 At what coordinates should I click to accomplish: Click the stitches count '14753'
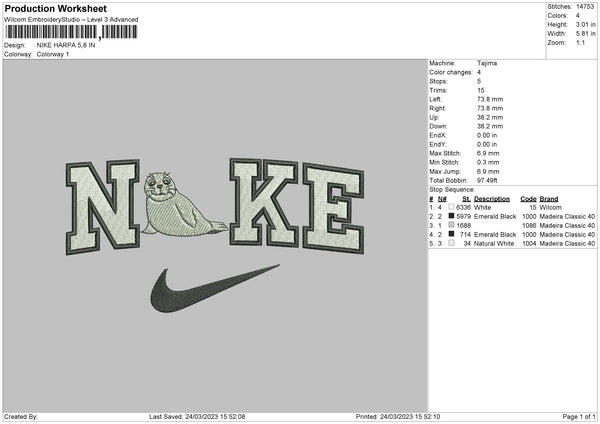click(x=585, y=7)
